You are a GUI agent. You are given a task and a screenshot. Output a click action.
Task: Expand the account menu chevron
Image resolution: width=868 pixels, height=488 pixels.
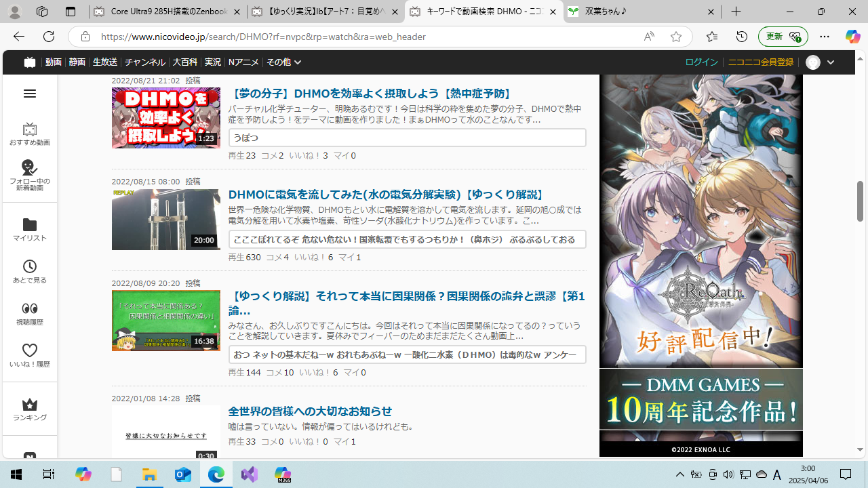[x=831, y=62]
